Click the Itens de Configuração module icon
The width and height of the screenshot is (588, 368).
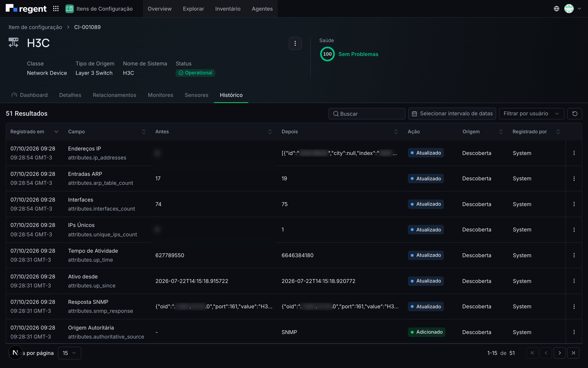[69, 9]
